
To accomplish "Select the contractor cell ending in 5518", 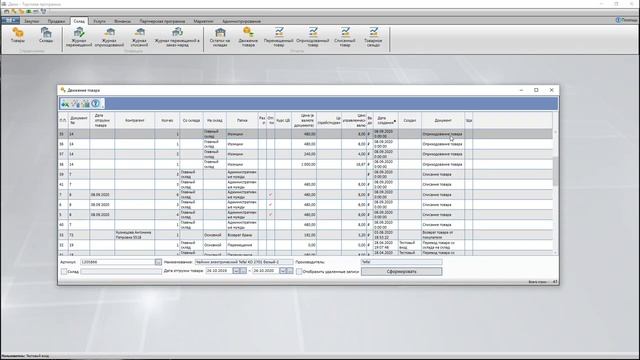I will (135, 235).
